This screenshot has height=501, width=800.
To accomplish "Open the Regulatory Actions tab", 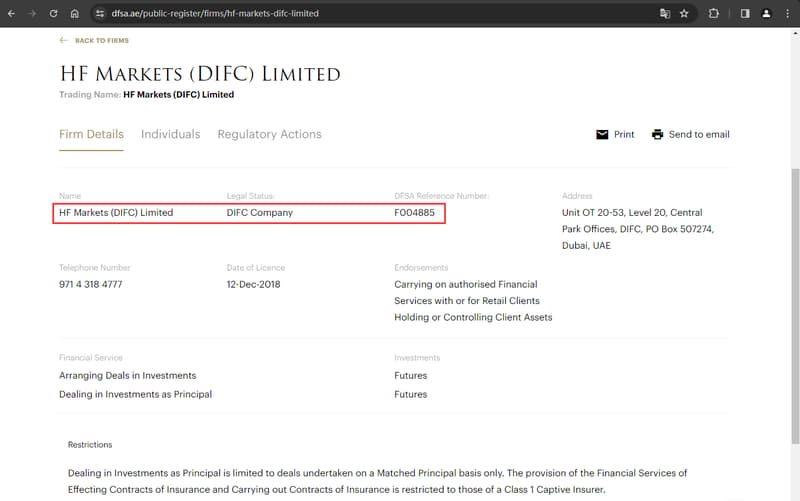I will click(269, 134).
